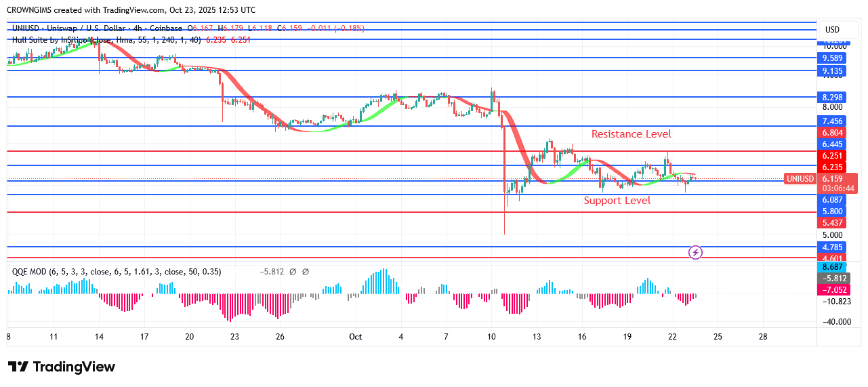Click the UNIUSD price label tag
Viewport: 868px width, 387px height.
coord(800,179)
